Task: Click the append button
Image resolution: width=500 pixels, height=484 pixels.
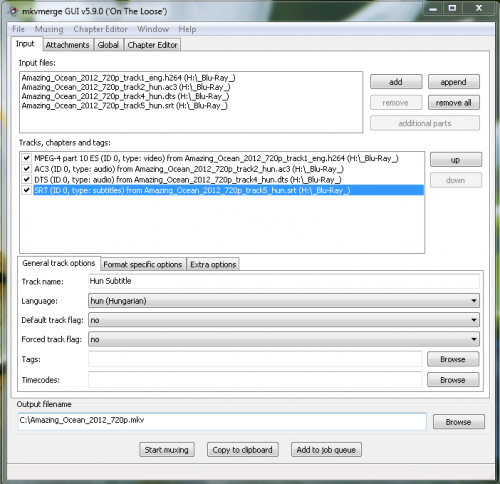Action: (454, 82)
